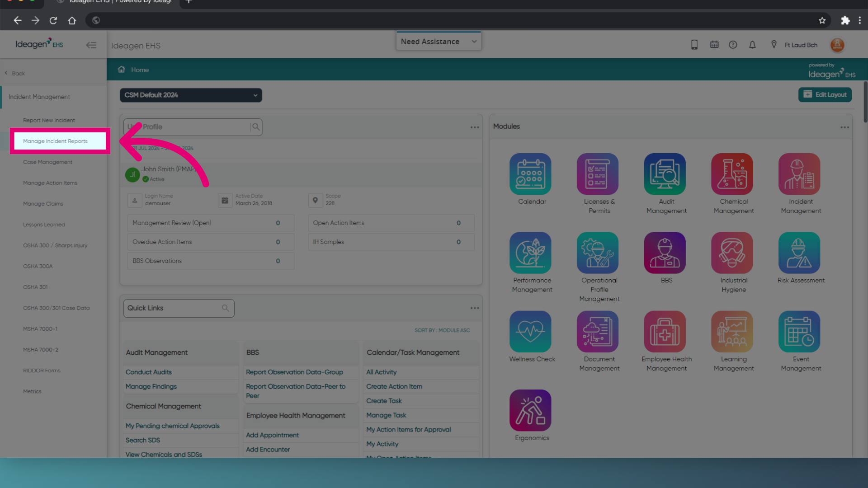Image resolution: width=868 pixels, height=488 pixels.
Task: Collapse the sidebar menu icon
Action: click(91, 45)
